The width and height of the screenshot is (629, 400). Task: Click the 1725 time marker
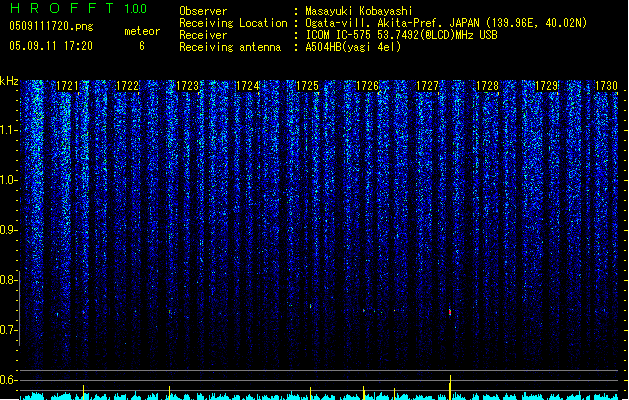pos(307,86)
